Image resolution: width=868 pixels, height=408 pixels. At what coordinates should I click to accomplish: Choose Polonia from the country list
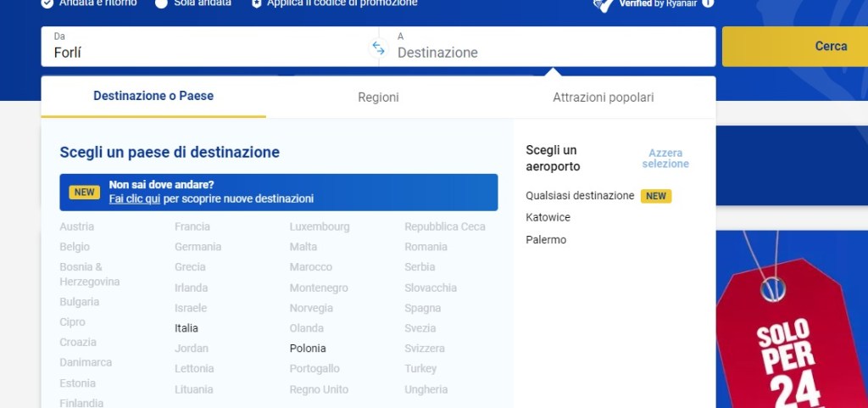pyautogui.click(x=308, y=349)
